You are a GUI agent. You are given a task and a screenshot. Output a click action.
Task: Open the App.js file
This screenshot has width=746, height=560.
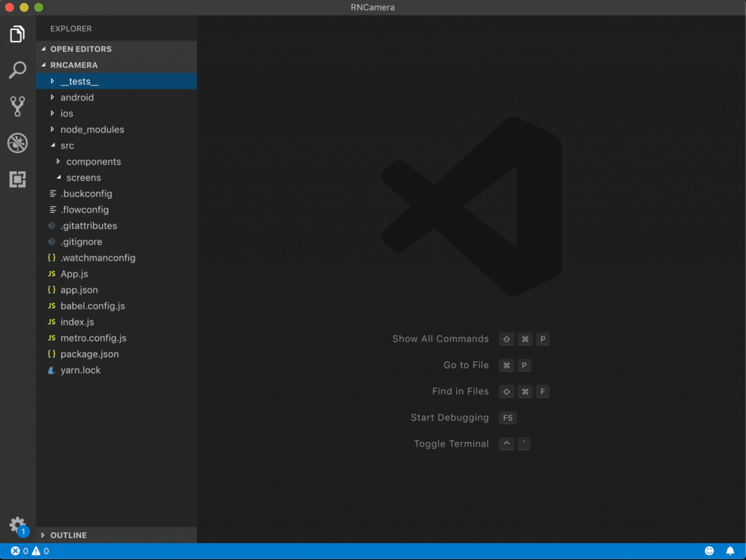pos(74,274)
